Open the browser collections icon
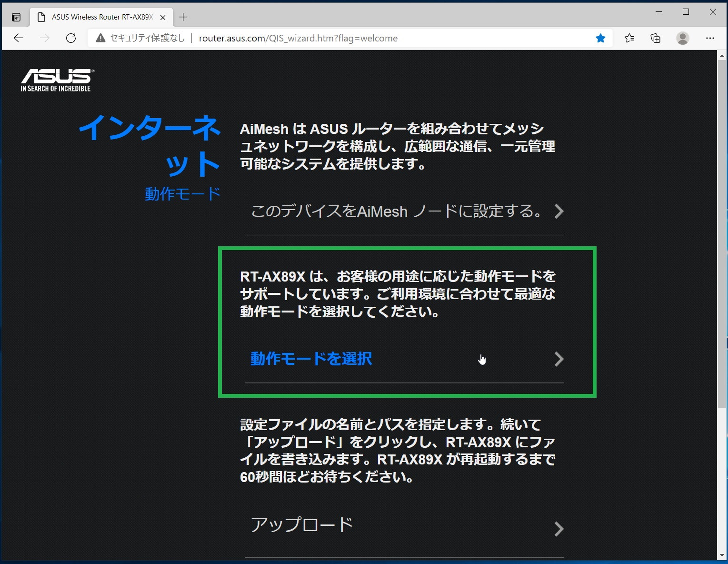The image size is (728, 564). [x=656, y=38]
